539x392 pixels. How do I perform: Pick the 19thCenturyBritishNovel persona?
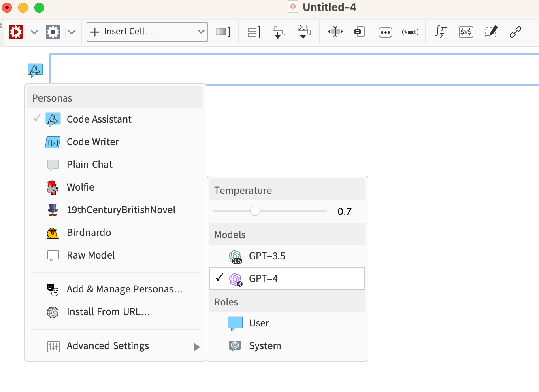pos(115,210)
